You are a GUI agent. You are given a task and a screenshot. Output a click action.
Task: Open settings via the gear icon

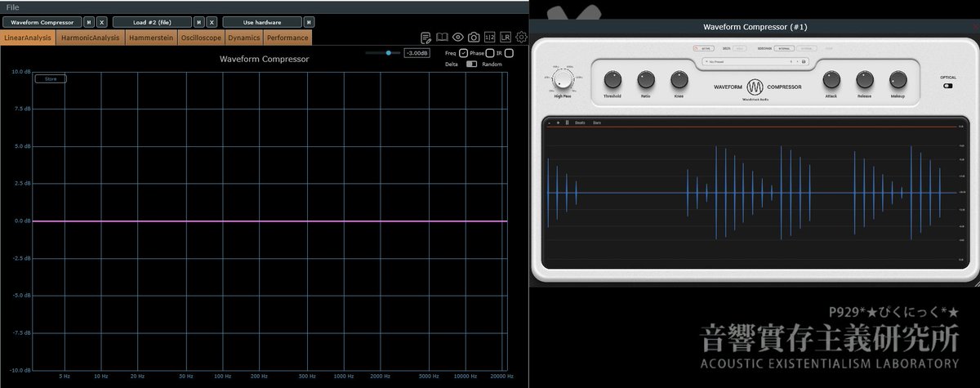coord(521,38)
